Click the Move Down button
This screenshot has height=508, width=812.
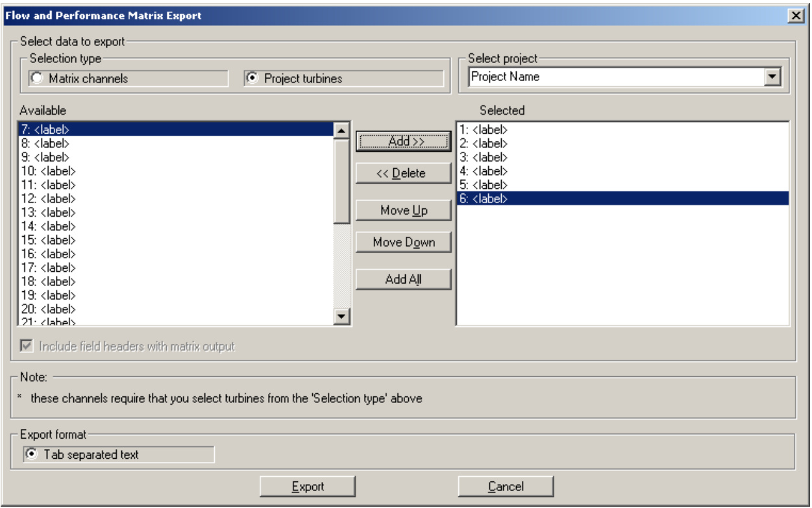[x=403, y=242]
